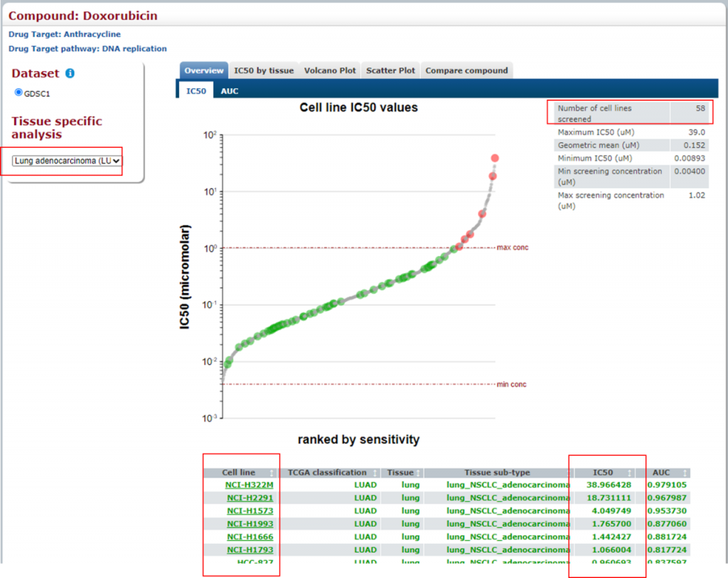The height and width of the screenshot is (578, 728).
Task: Switch to the IC50 by tissue tab
Action: [264, 70]
